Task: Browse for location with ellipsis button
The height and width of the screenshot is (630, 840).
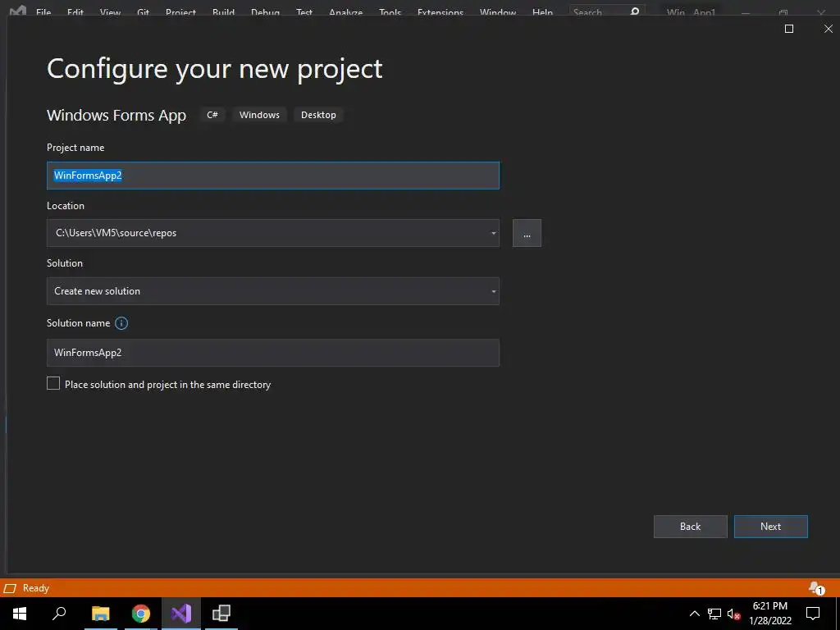Action: point(527,233)
